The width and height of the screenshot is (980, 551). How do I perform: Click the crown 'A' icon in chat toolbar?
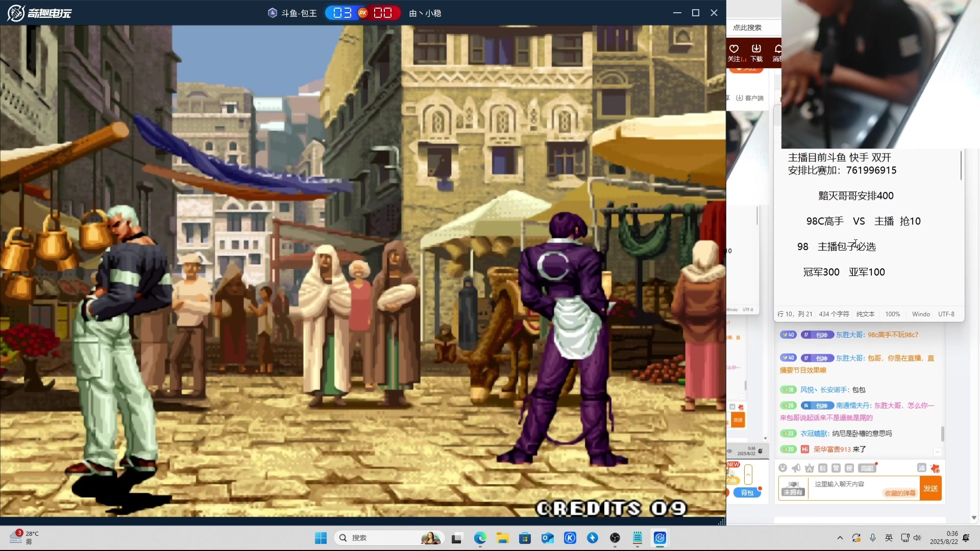[x=809, y=468]
